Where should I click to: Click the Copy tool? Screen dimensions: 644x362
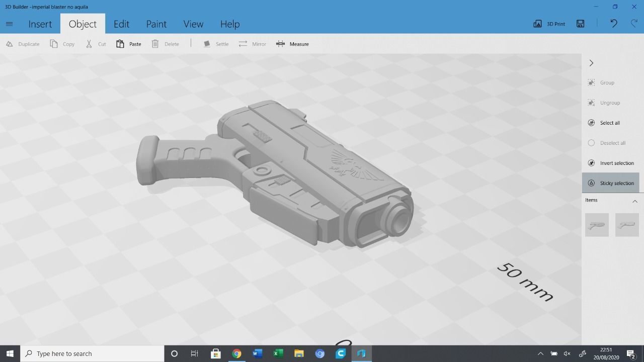pyautogui.click(x=62, y=44)
